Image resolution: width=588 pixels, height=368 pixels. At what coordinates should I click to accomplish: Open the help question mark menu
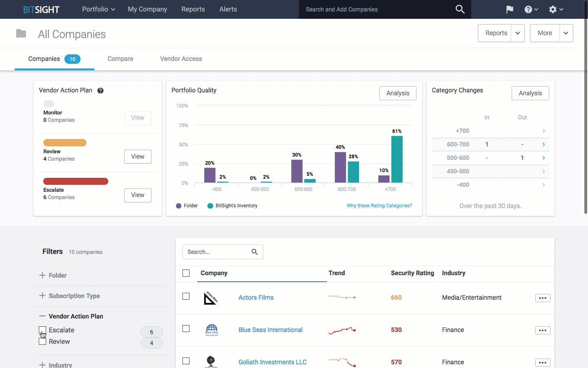click(529, 9)
